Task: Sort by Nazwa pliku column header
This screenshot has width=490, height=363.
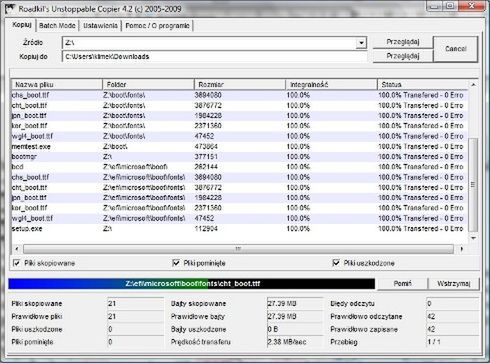Action: 57,84
